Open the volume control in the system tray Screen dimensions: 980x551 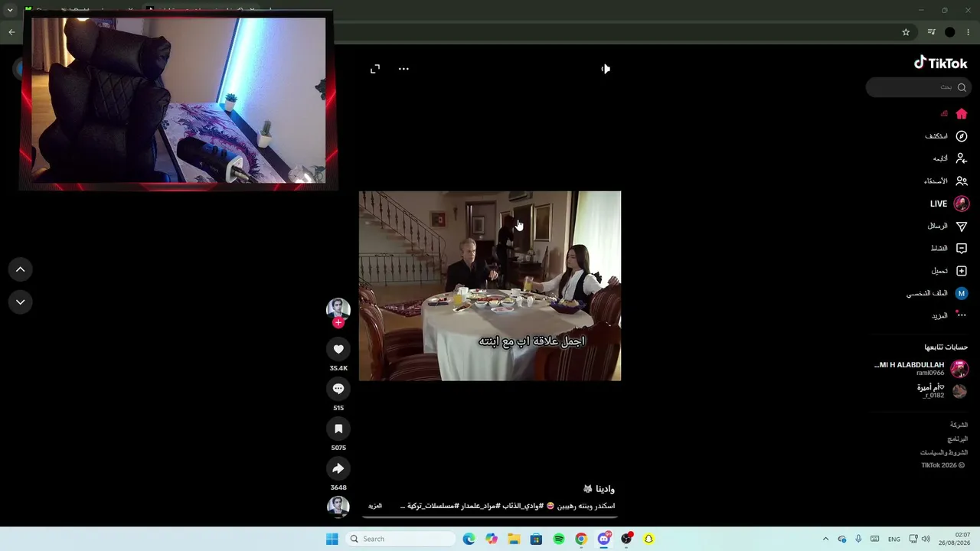(x=926, y=539)
